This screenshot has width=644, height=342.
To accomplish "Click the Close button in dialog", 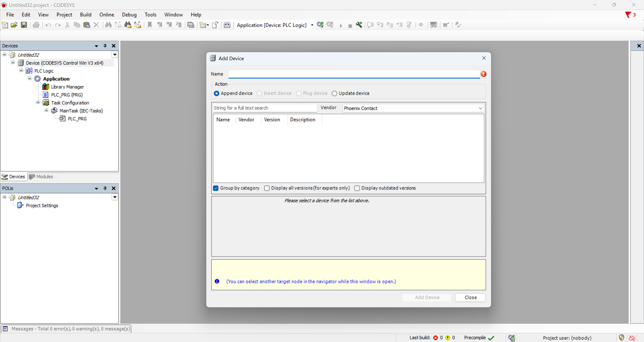I will (x=470, y=297).
